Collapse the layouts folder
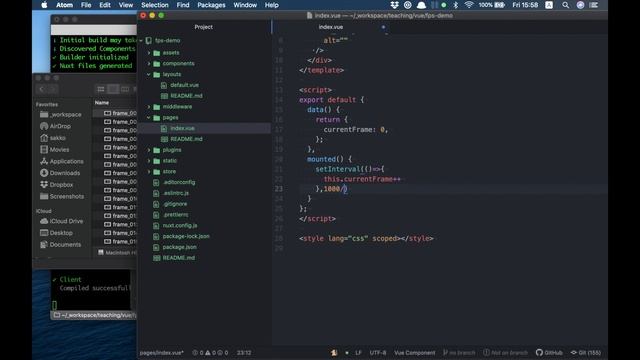The height and width of the screenshot is (360, 640). pos(149,74)
